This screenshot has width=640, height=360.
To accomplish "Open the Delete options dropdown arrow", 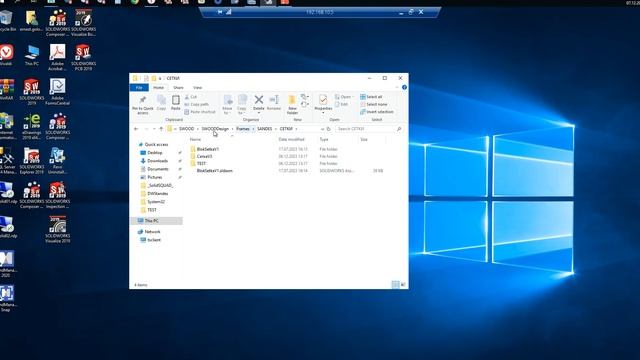I will coord(259,112).
